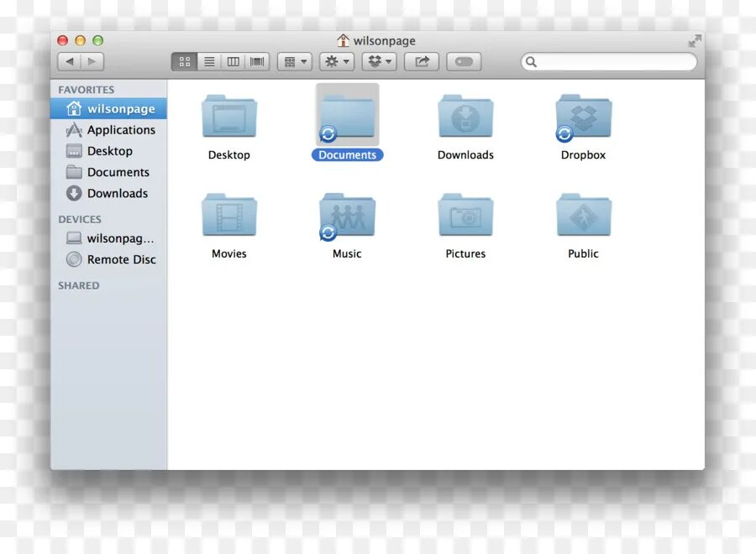The width and height of the screenshot is (756, 554).
Task: Switch to icon view in toolbar
Action: [185, 61]
